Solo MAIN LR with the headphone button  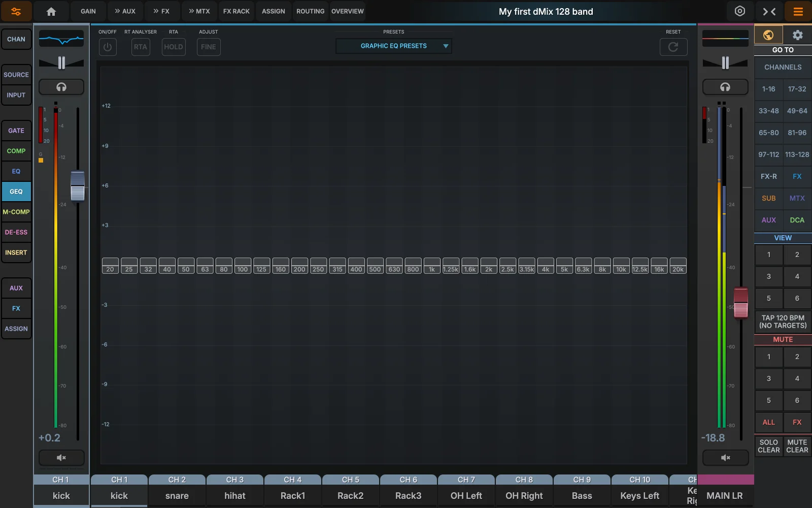(725, 87)
